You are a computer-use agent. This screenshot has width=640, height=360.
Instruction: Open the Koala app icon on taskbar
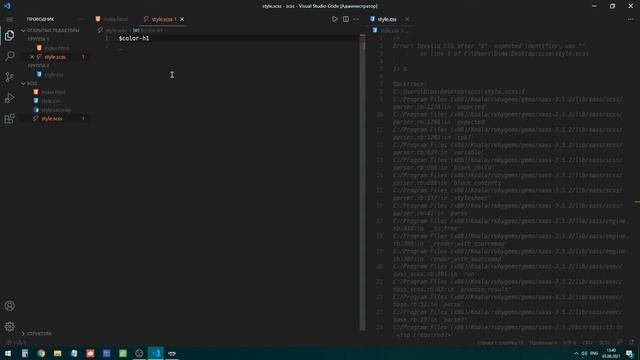(172, 353)
